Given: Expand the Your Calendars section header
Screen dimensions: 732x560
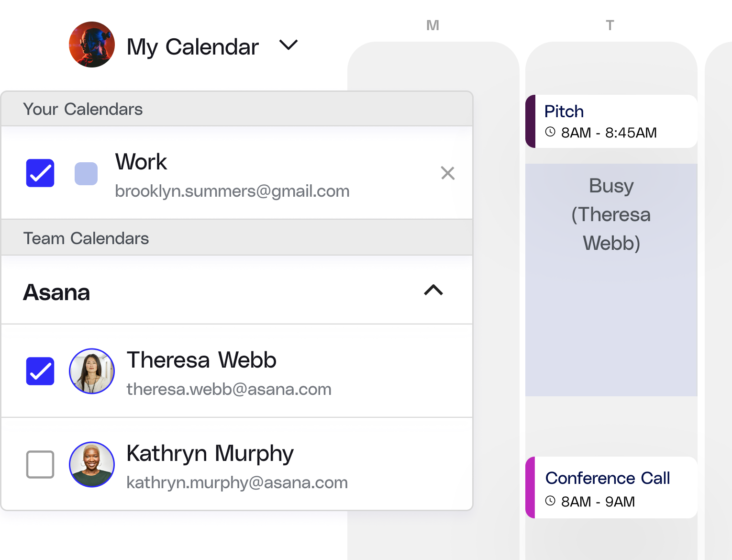Looking at the screenshot, I should coord(83,109).
